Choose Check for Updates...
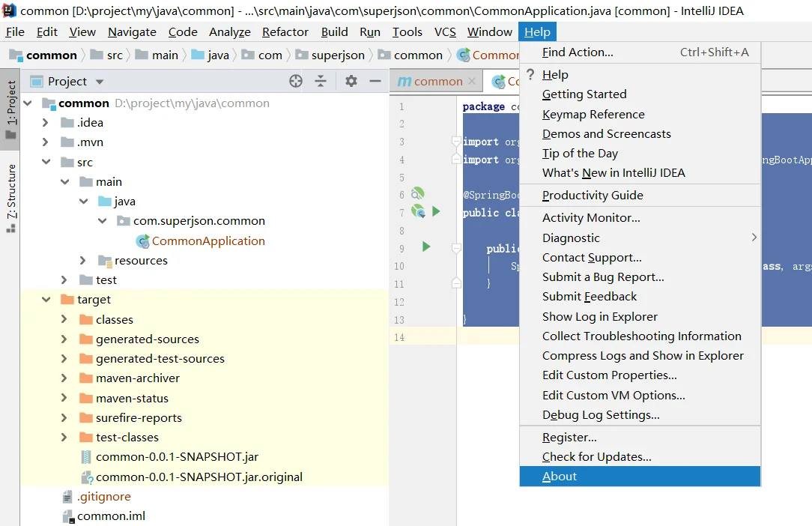 click(x=640, y=456)
